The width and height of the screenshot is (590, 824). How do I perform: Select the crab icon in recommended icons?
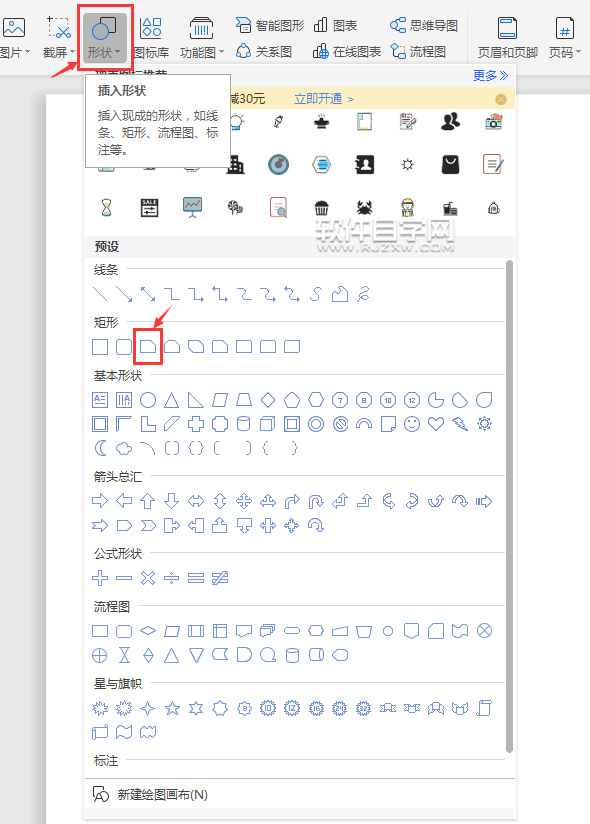[x=364, y=208]
